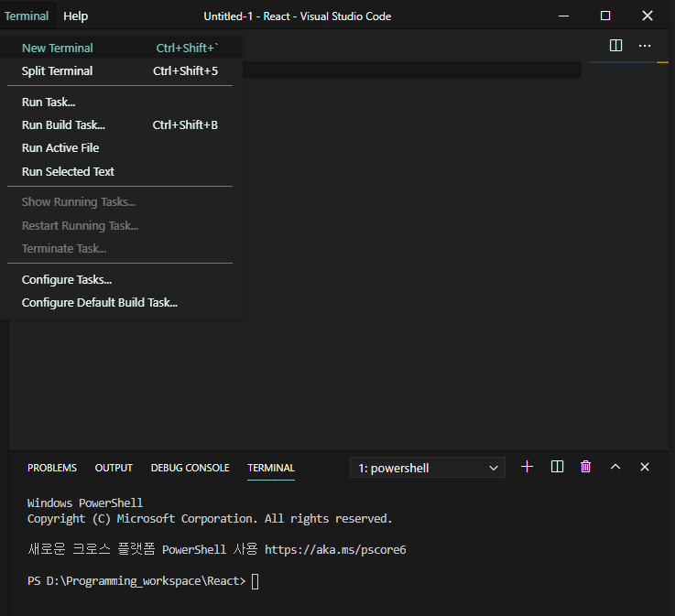Open the Terminal menu in menu bar
The image size is (675, 616).
(27, 16)
